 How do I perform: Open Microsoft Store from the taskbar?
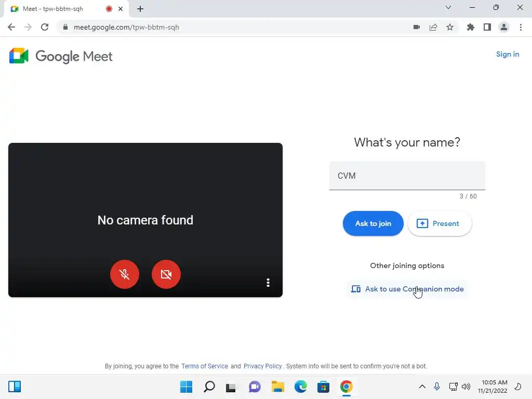pos(323,387)
